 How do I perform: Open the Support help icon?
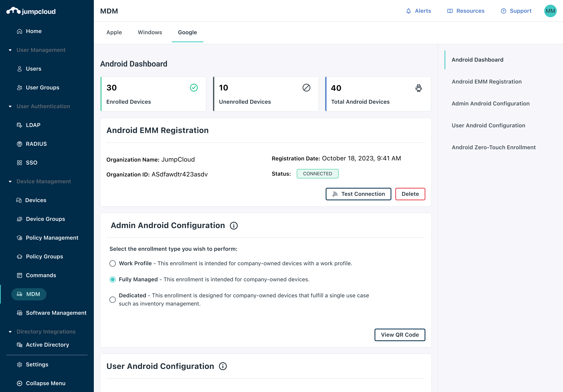(x=503, y=11)
